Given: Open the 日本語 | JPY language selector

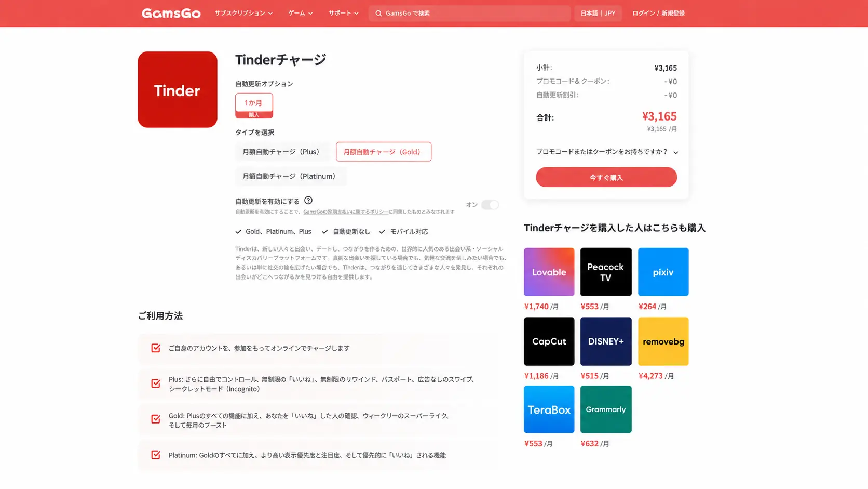Looking at the screenshot, I should click(x=598, y=13).
